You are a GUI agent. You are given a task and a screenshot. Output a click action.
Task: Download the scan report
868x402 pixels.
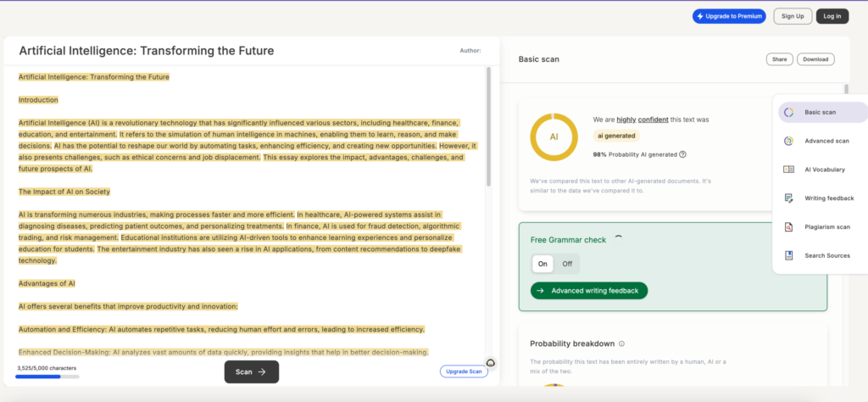point(815,59)
